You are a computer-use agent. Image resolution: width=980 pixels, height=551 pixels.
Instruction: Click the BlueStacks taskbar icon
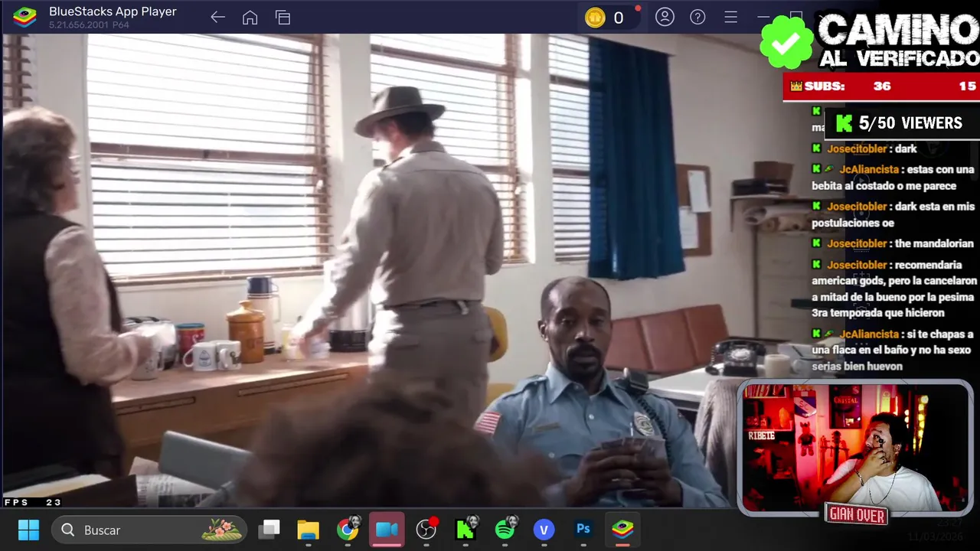coord(622,530)
